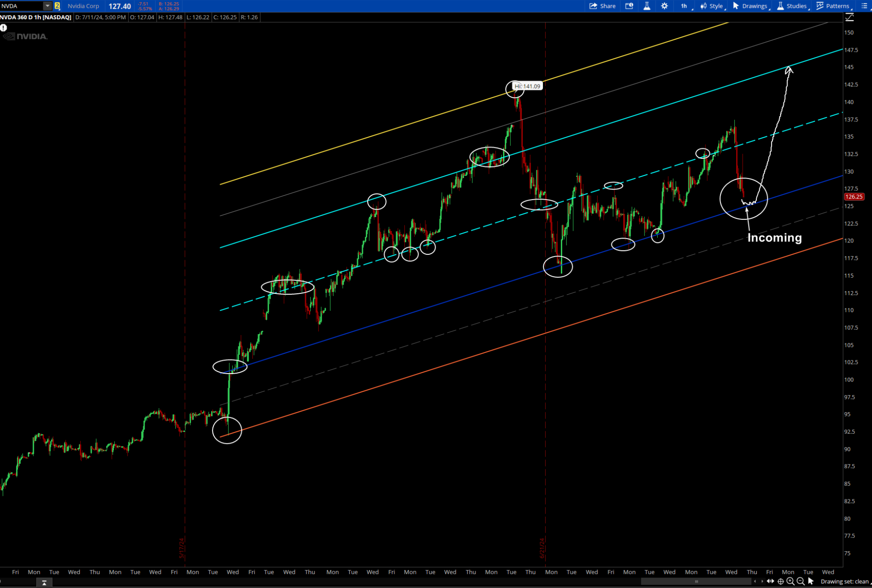872x588 pixels.
Task: Open the Drawings menu
Action: coord(750,6)
